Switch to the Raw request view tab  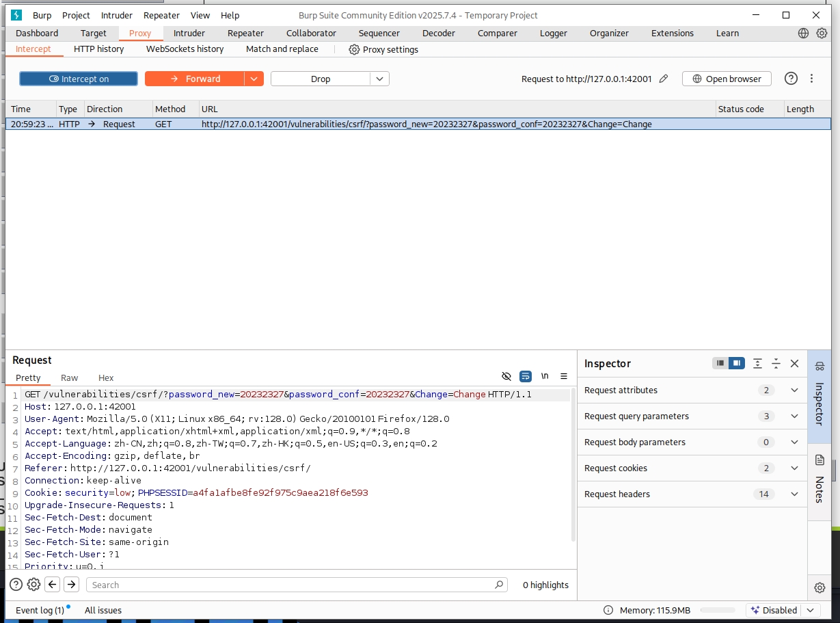69,377
